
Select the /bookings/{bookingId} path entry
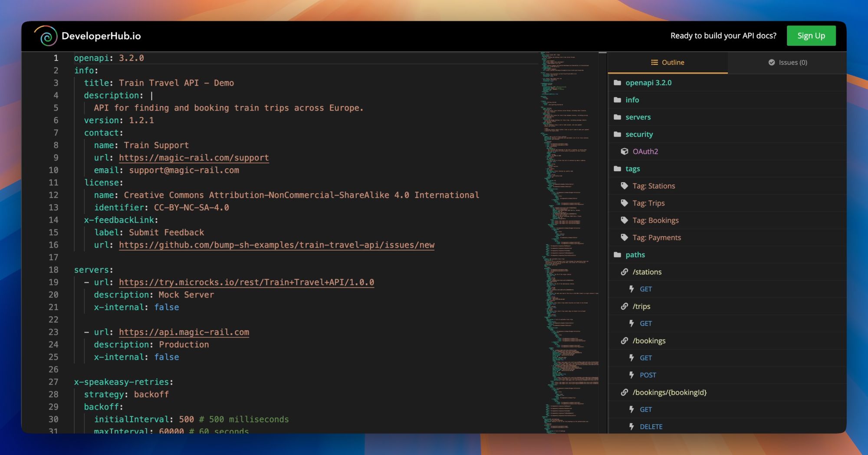click(671, 392)
